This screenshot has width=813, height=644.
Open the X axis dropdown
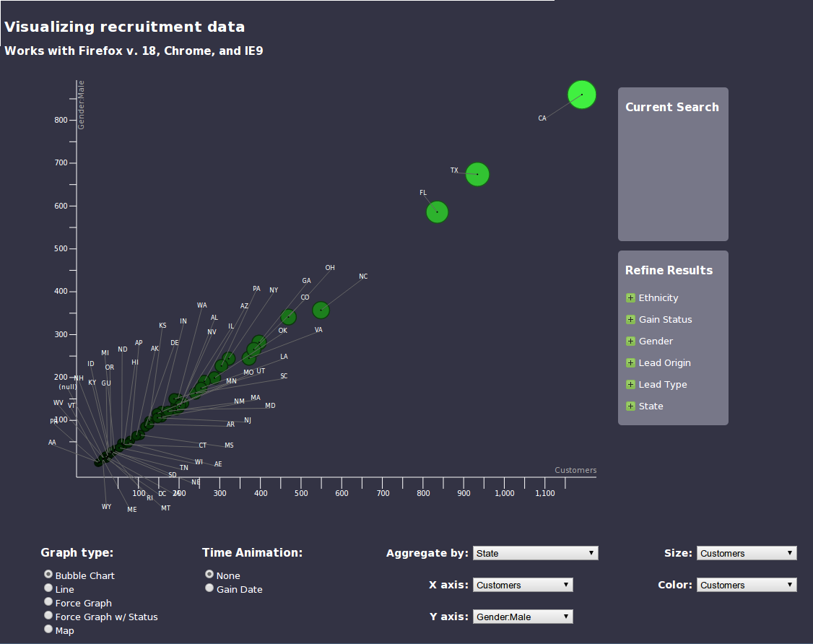(523, 586)
